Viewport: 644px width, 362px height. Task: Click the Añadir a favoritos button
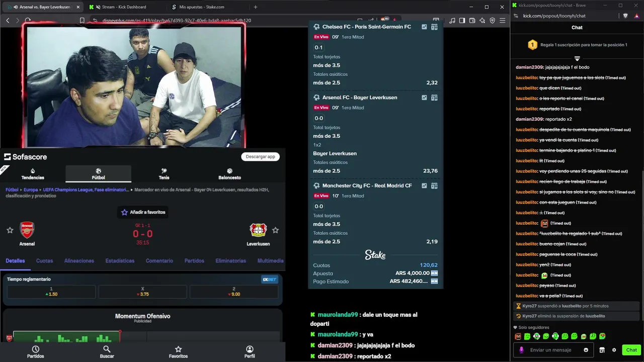click(x=143, y=212)
